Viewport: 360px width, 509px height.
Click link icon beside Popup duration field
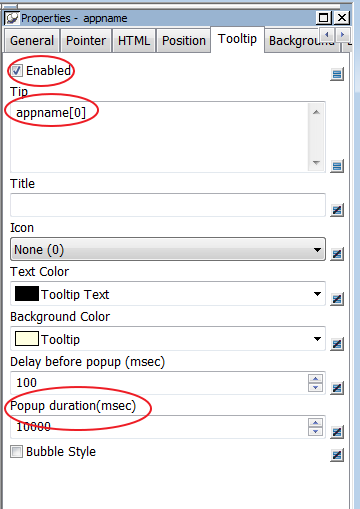pos(337,432)
